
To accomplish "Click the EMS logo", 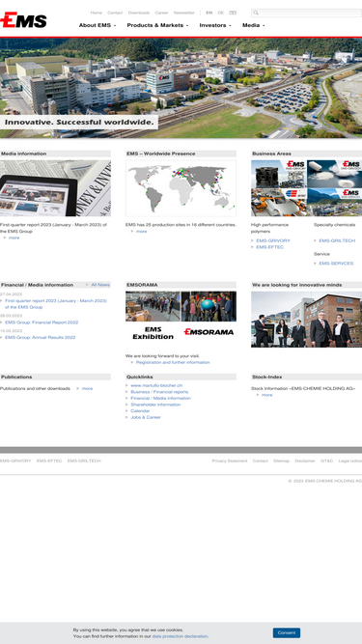I will [23, 20].
